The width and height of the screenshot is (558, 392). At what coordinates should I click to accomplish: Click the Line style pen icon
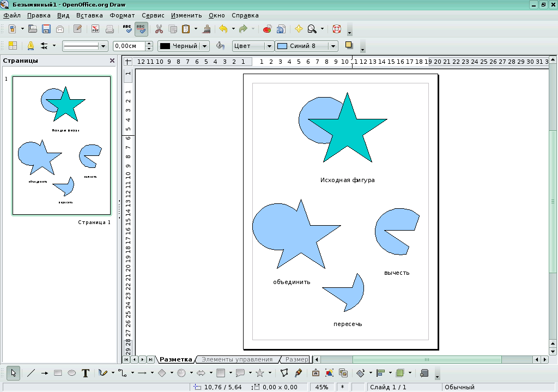click(x=31, y=46)
